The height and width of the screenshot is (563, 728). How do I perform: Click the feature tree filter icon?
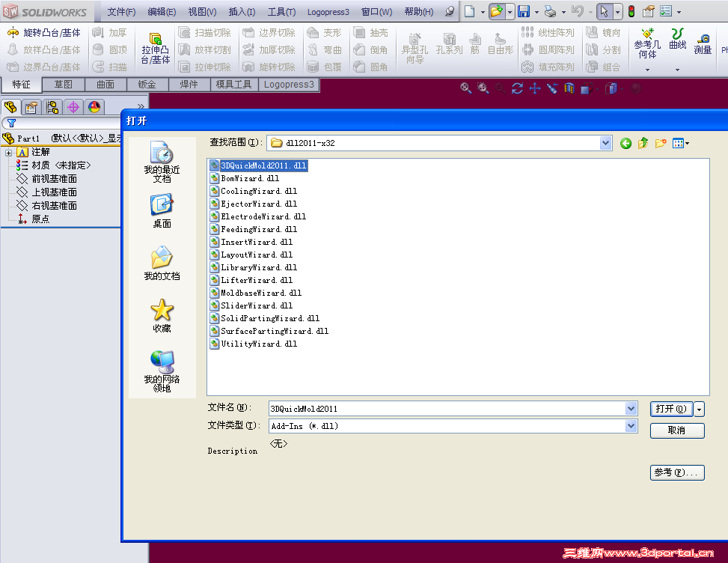(12, 123)
